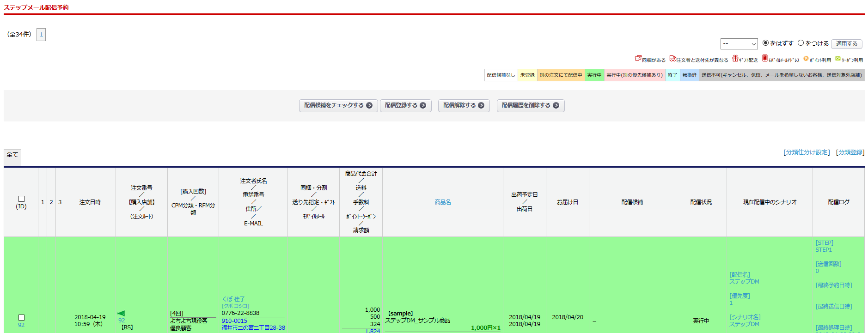Check the checkbox for order row 92

point(21,317)
